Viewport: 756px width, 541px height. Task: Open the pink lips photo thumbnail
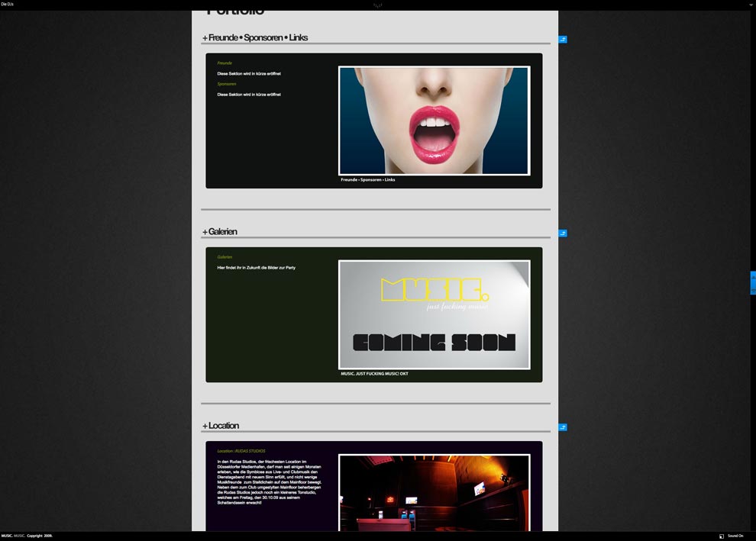434,121
